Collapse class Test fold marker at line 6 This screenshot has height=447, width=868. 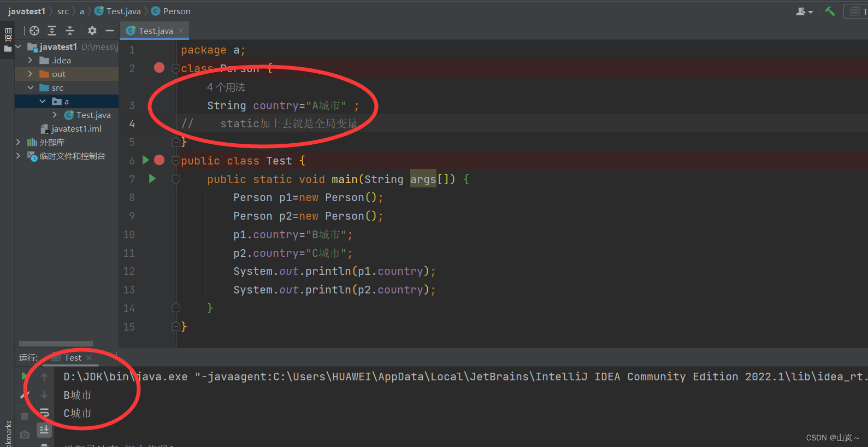[x=176, y=161]
